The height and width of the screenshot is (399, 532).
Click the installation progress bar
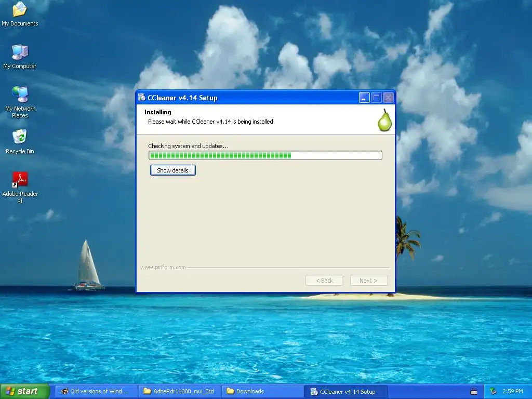(265, 155)
